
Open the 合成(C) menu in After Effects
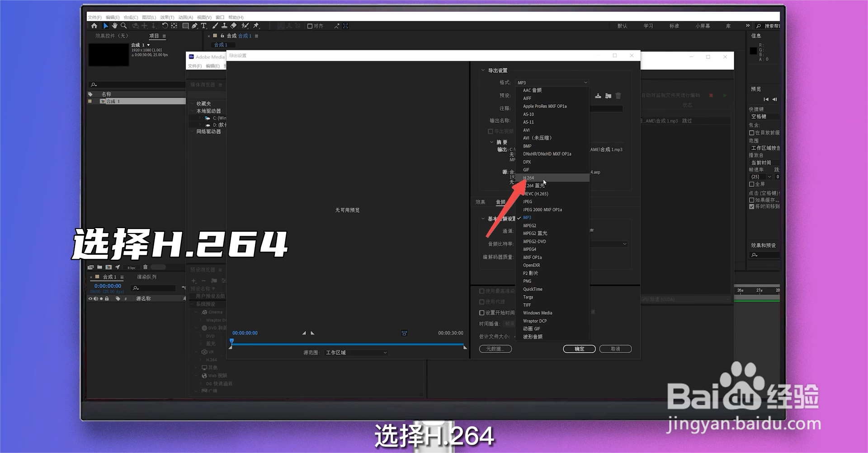pyautogui.click(x=131, y=18)
